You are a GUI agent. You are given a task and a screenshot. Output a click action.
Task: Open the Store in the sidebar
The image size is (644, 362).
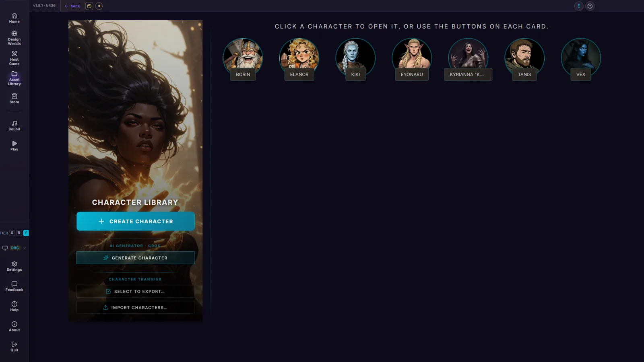[x=14, y=99]
